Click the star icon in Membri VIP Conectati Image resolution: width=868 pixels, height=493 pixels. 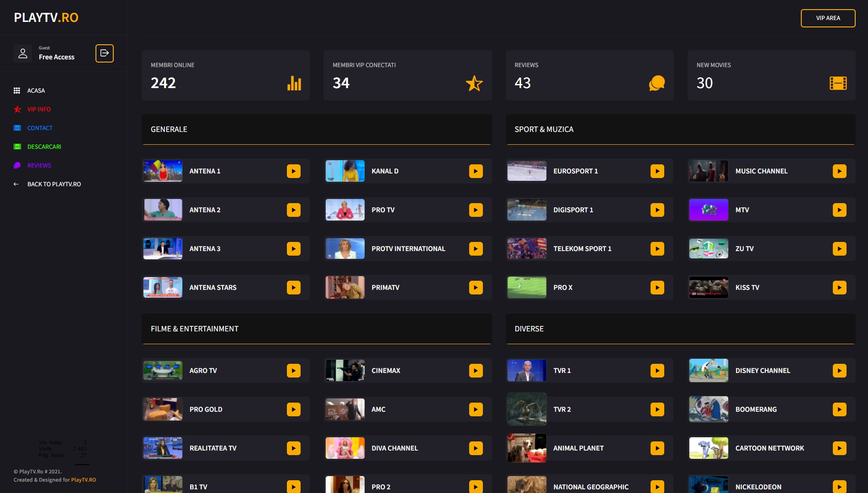coord(474,83)
